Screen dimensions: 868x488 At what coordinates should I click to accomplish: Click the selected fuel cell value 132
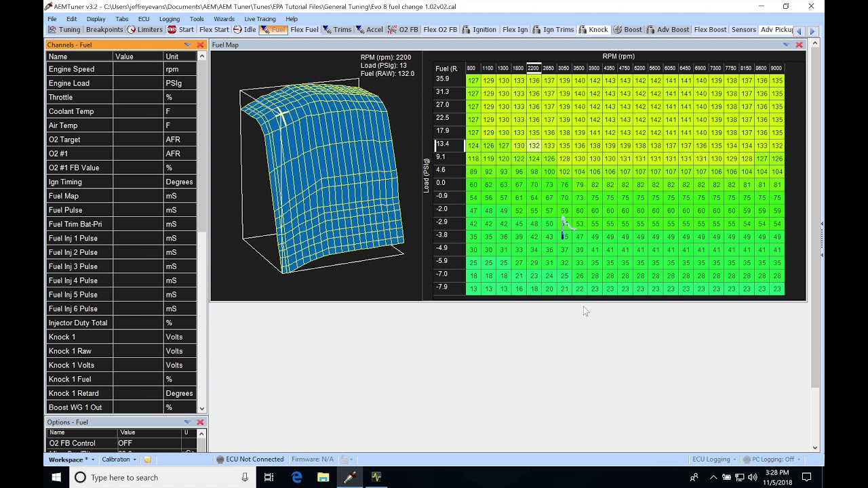tap(534, 146)
